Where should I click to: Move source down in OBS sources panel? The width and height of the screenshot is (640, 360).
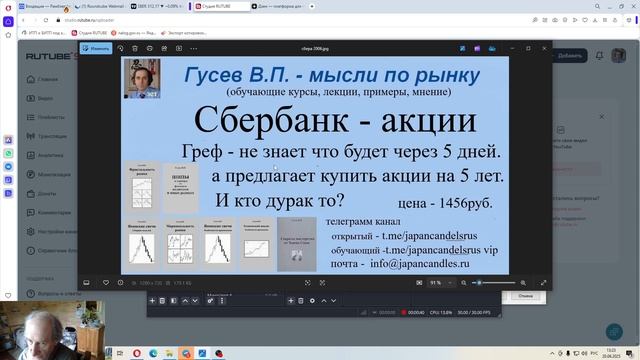[333, 301]
